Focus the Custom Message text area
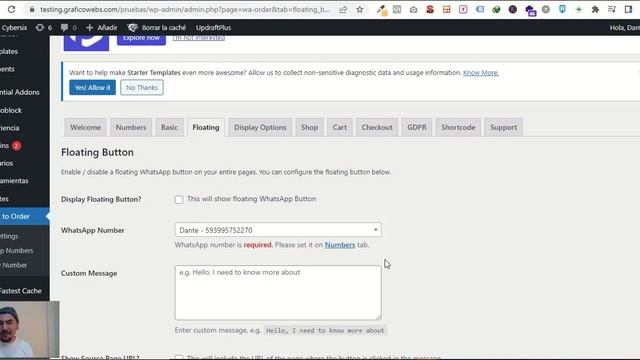Image resolution: width=640 pixels, height=360 pixels. 278,292
